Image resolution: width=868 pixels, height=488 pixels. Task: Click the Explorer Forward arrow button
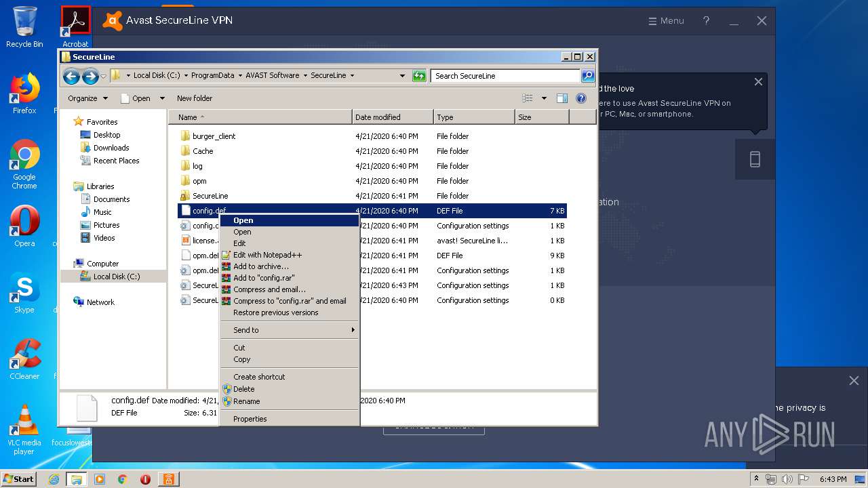pos(90,76)
